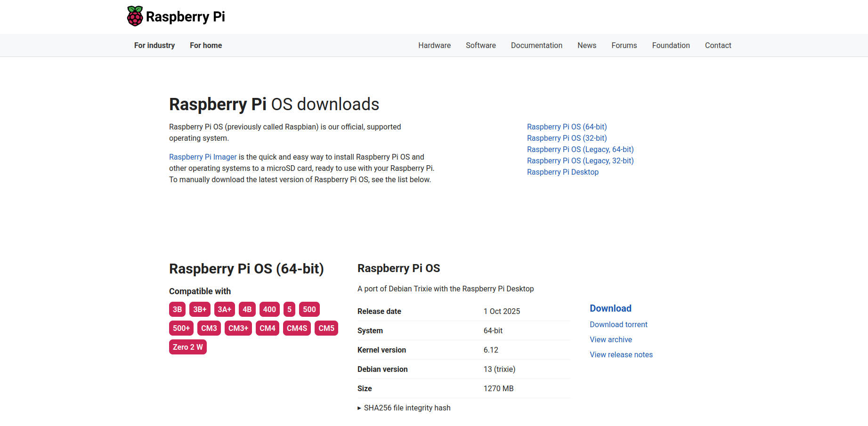Go to the Forums section
The width and height of the screenshot is (868, 426).
pos(624,45)
